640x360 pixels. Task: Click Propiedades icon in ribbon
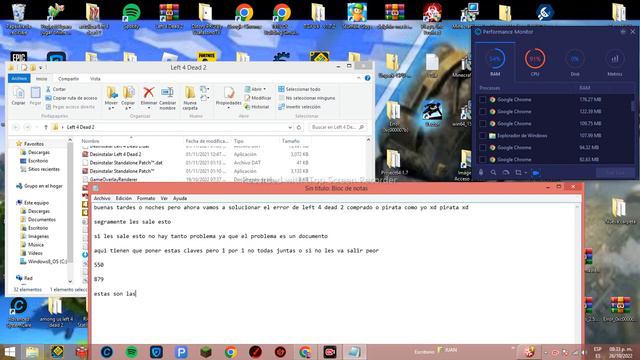pyautogui.click(x=229, y=93)
